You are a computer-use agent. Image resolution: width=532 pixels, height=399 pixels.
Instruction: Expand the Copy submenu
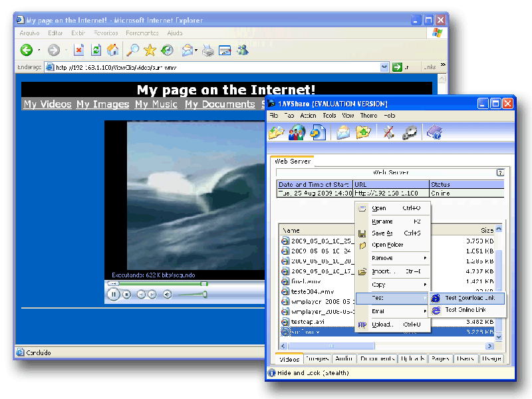[426, 283]
